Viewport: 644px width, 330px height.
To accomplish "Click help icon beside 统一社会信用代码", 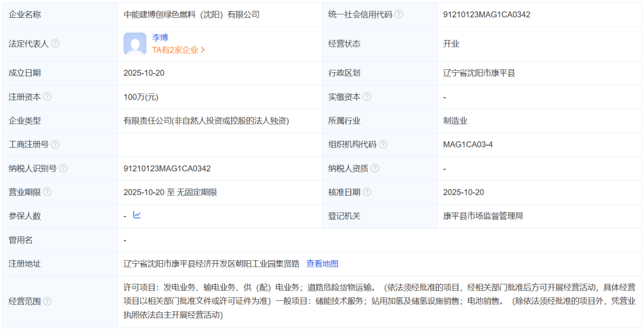I will point(399,14).
